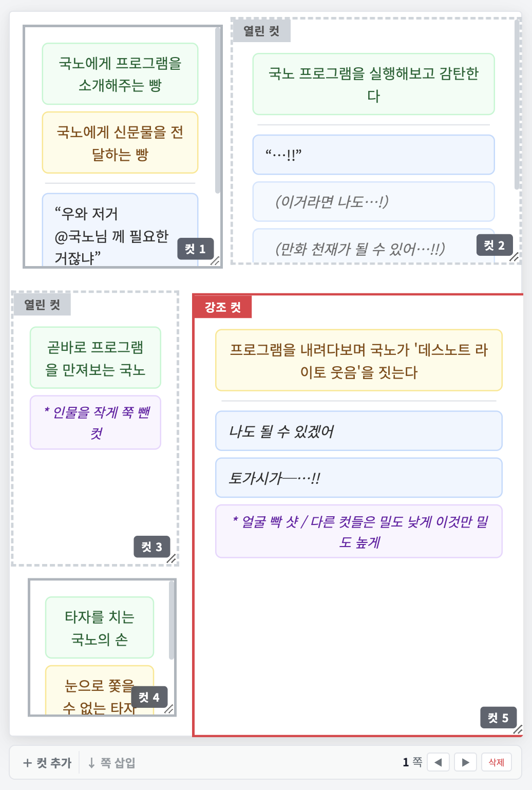This screenshot has height=790, width=532.
Task: Grab the resize handle of 컷 1
Action: (215, 261)
